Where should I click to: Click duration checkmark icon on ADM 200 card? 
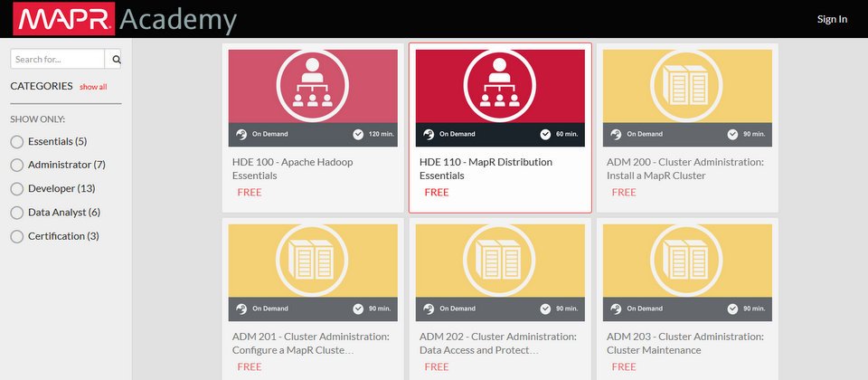click(732, 134)
